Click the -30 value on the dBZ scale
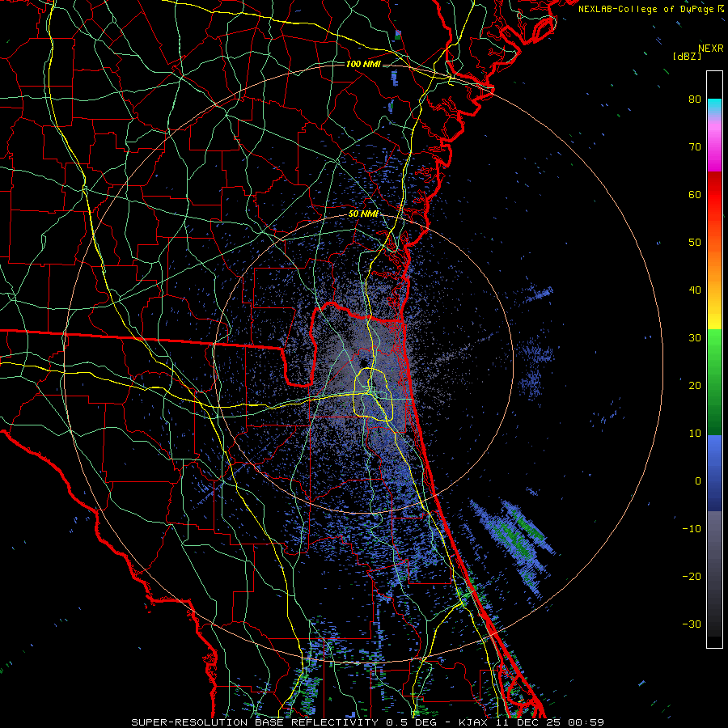728x728 pixels. pyautogui.click(x=692, y=624)
